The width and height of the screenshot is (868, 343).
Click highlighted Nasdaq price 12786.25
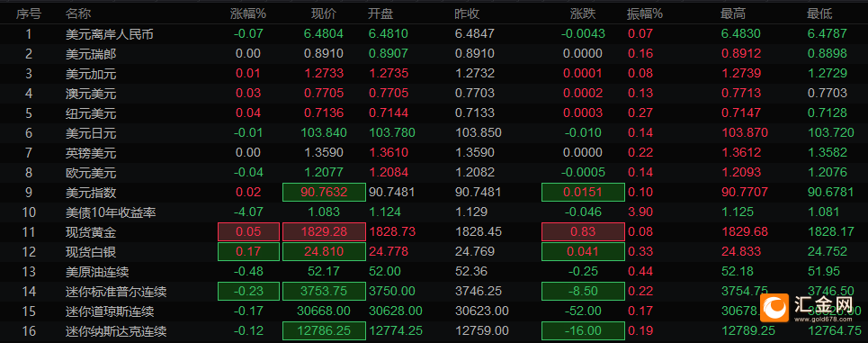(x=324, y=331)
